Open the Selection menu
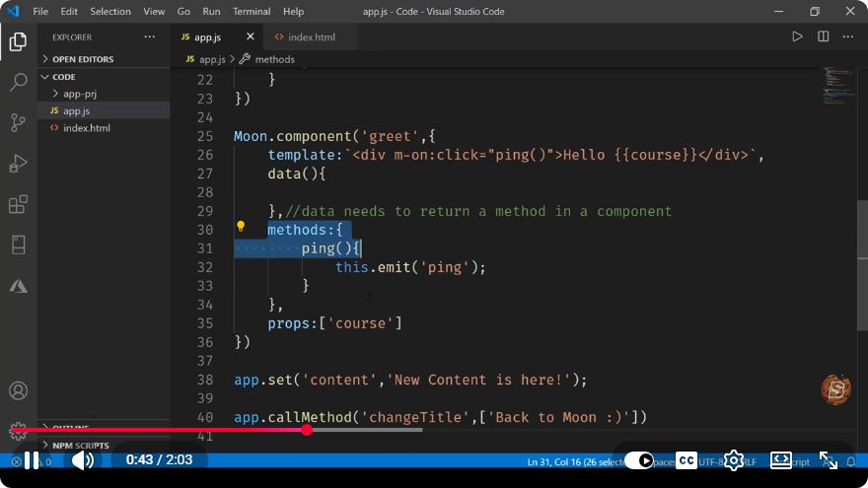The height and width of the screenshot is (488, 868). pyautogui.click(x=110, y=11)
